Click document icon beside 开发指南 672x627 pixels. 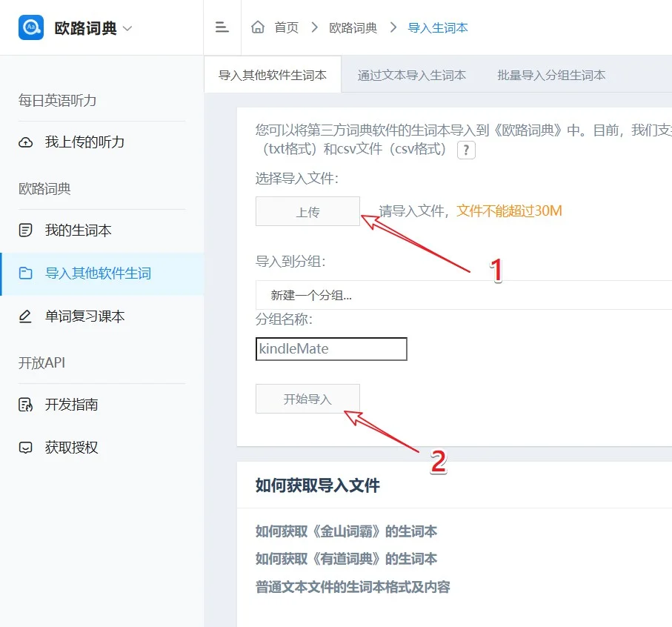click(26, 404)
